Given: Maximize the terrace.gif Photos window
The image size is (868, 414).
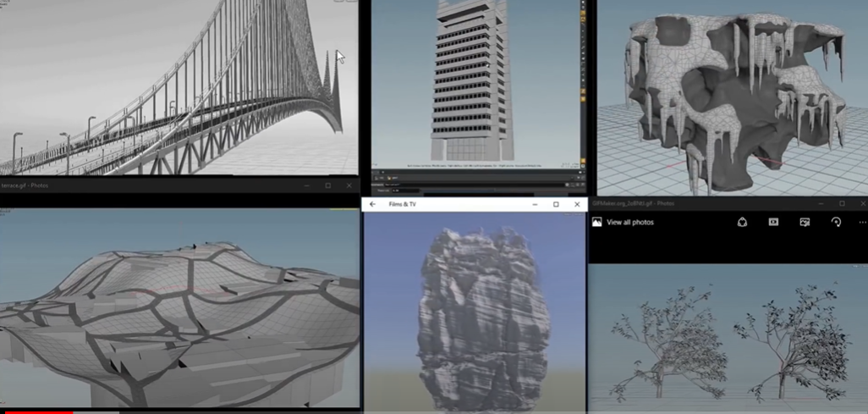Looking at the screenshot, I should click(x=327, y=185).
